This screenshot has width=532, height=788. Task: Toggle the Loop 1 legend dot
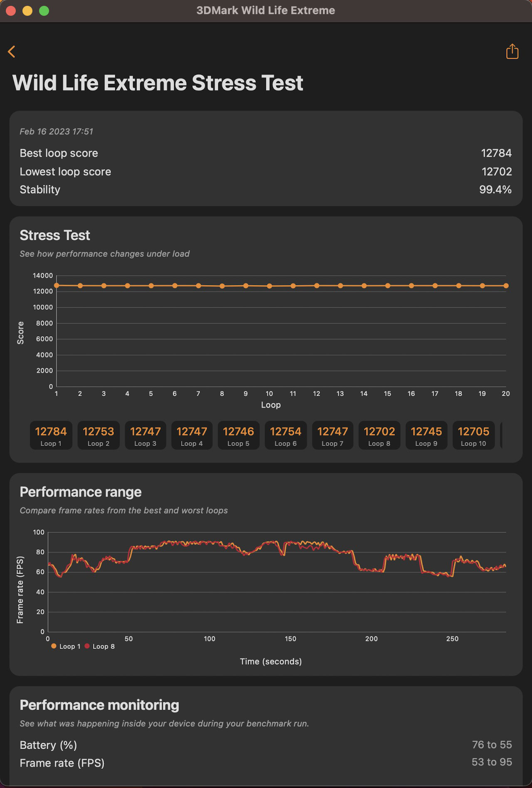point(54,646)
